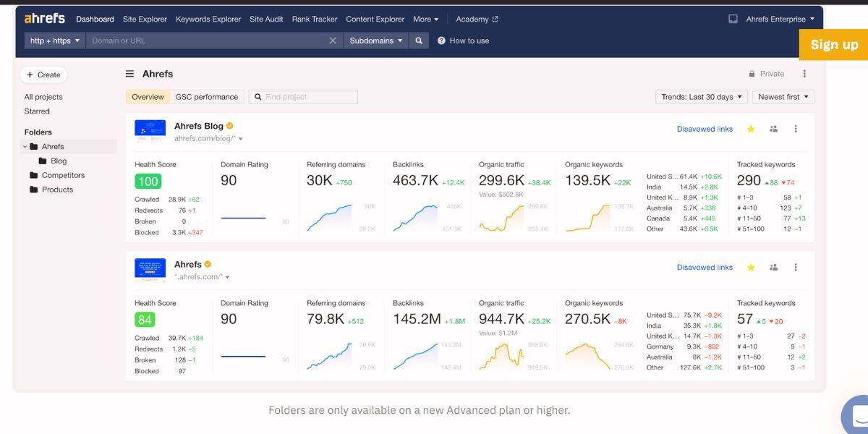
Task: Click the Ahrefs logo in the top bar
Action: pos(45,18)
